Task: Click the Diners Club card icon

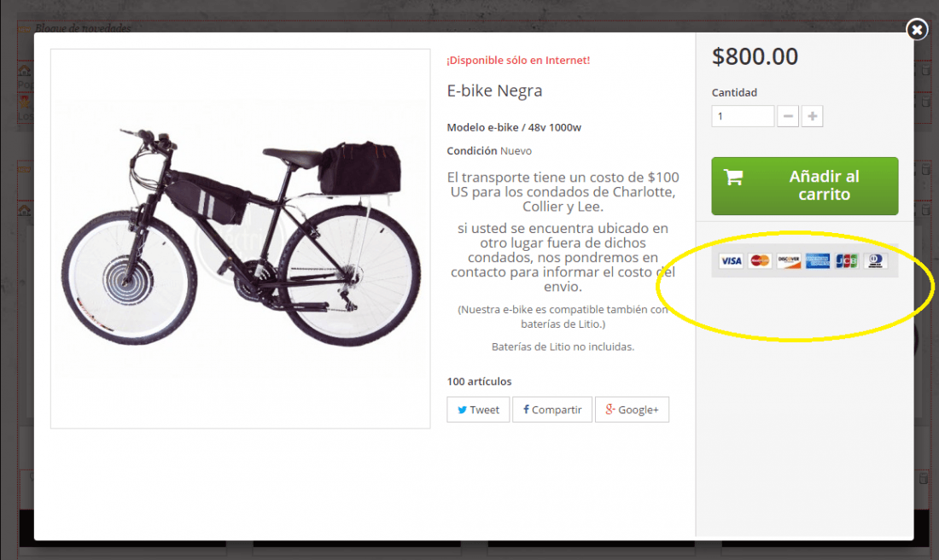Action: click(x=876, y=260)
